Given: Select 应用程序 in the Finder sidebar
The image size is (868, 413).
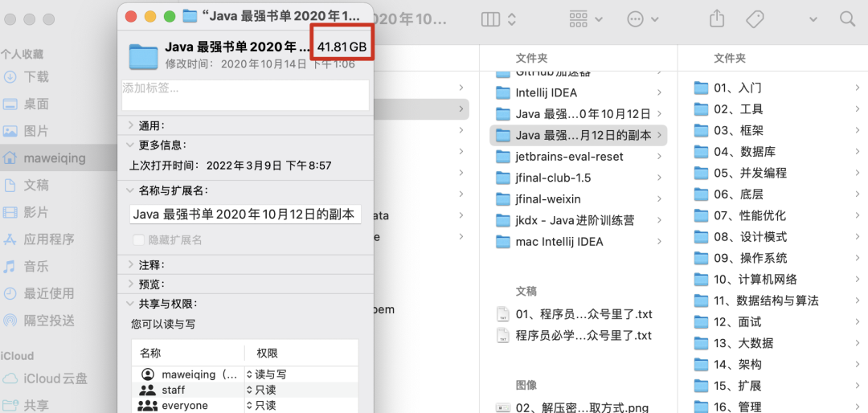Looking at the screenshot, I should (x=49, y=239).
